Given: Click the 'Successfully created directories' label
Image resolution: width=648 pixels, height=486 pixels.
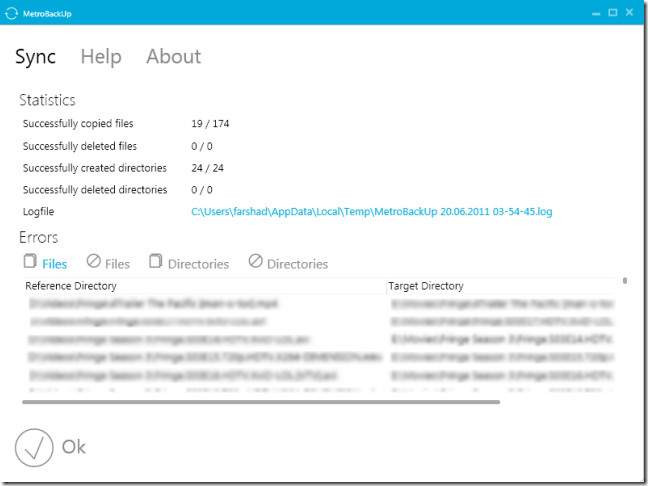Looking at the screenshot, I should point(95,168).
